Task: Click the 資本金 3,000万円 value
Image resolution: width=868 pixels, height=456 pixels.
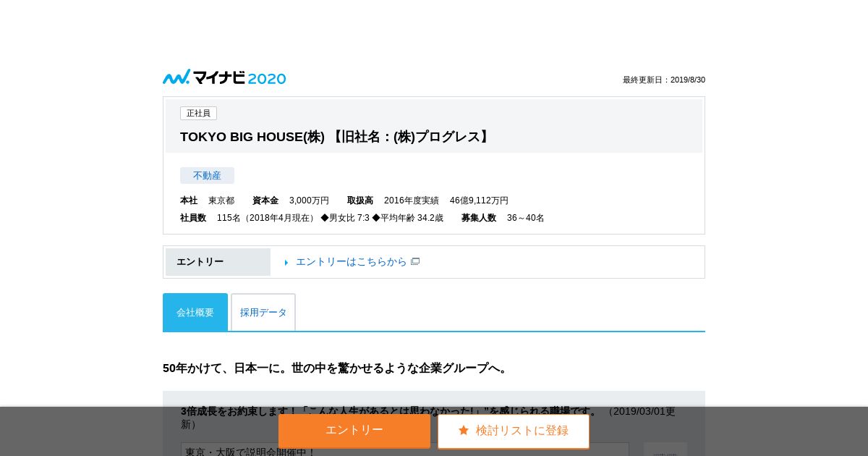Action: tap(309, 200)
